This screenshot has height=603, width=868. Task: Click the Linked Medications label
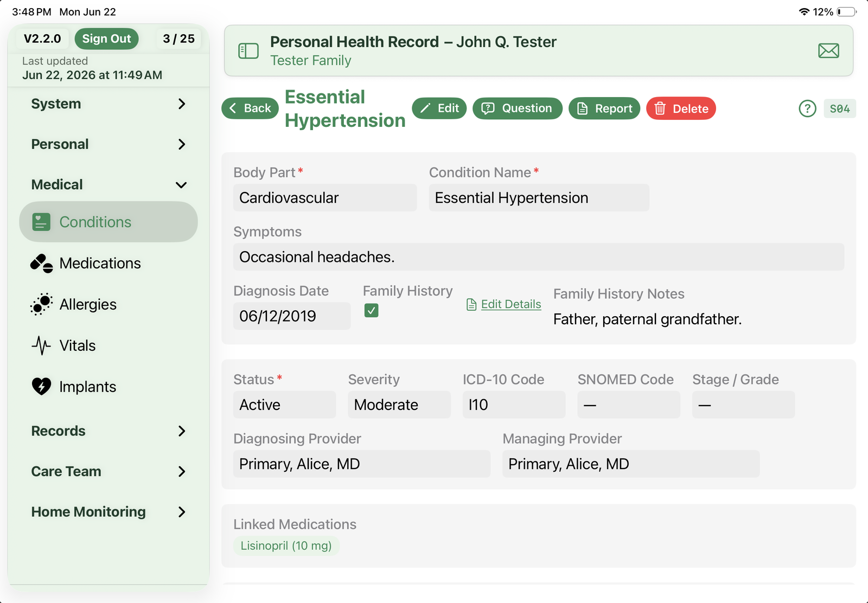pos(295,524)
